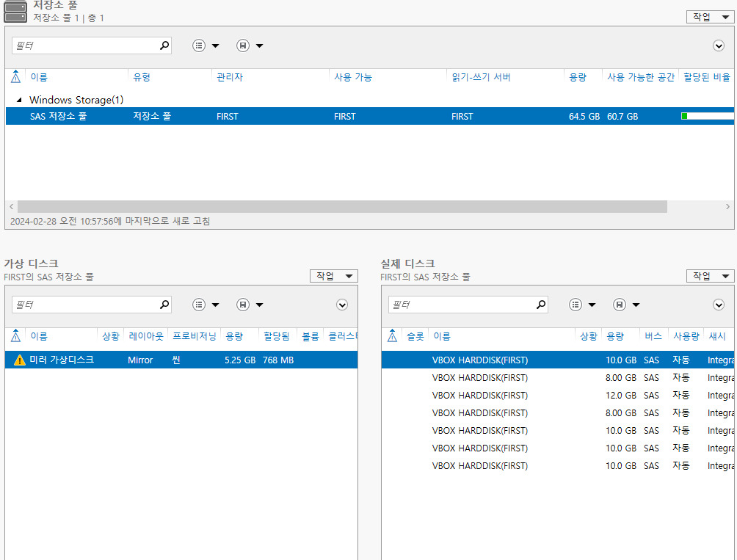Click the storage pool filter input field

point(86,46)
